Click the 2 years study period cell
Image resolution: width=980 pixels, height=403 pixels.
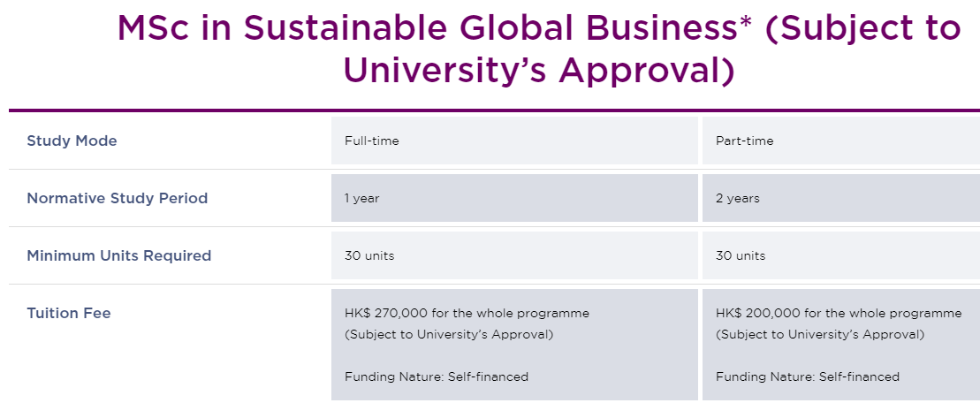coord(841,198)
